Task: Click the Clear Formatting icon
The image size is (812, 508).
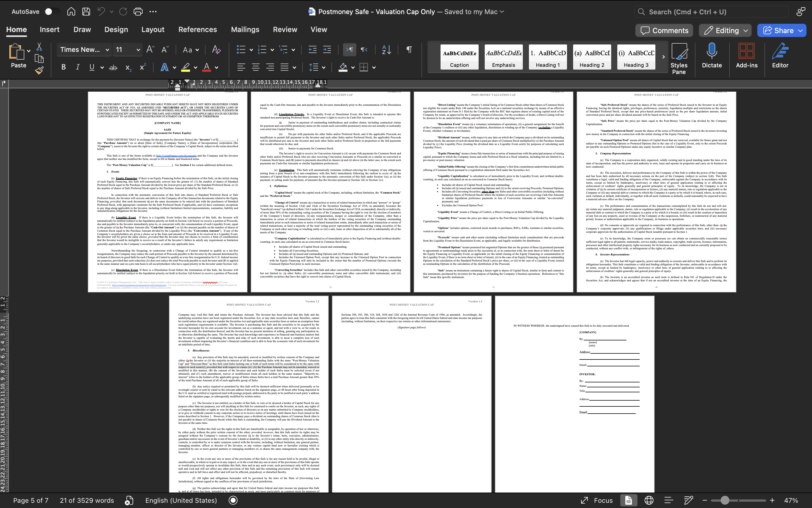Action: tap(216, 50)
